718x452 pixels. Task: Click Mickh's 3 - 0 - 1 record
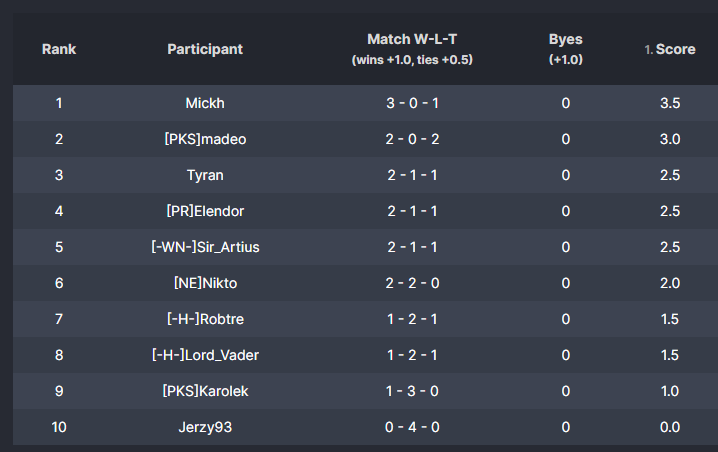412,103
